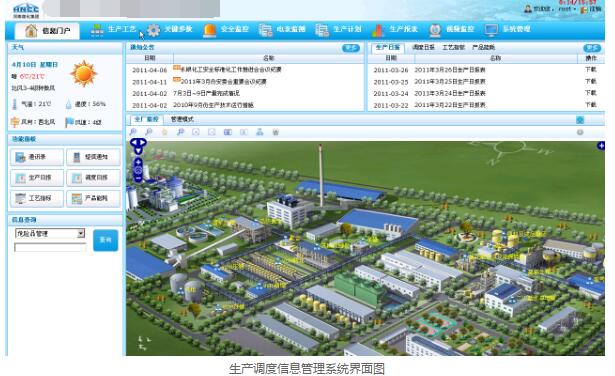
Task: Download the 2011-03-26 production daily report
Action: pos(590,69)
